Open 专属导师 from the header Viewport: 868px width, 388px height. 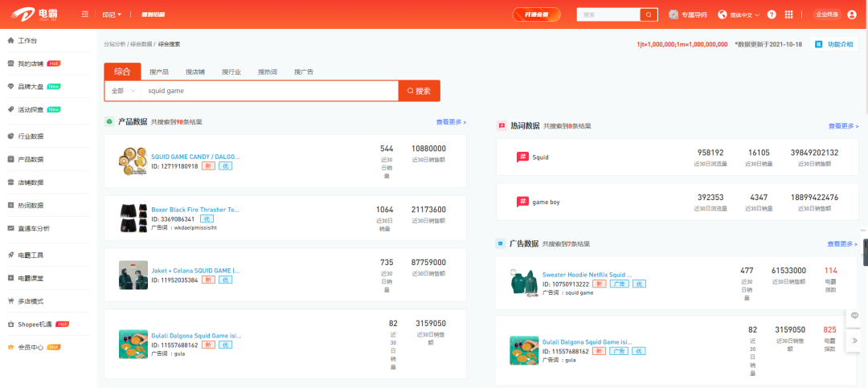(687, 14)
